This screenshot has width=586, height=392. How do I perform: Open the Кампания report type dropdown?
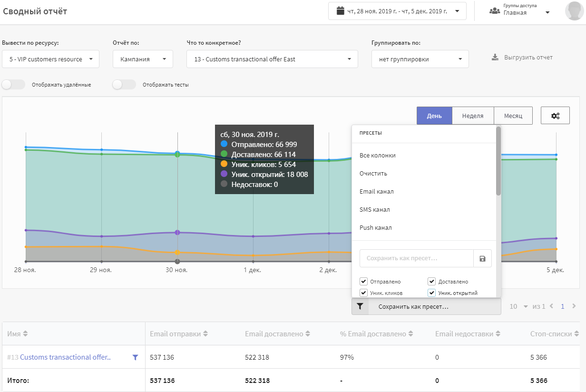tap(143, 59)
